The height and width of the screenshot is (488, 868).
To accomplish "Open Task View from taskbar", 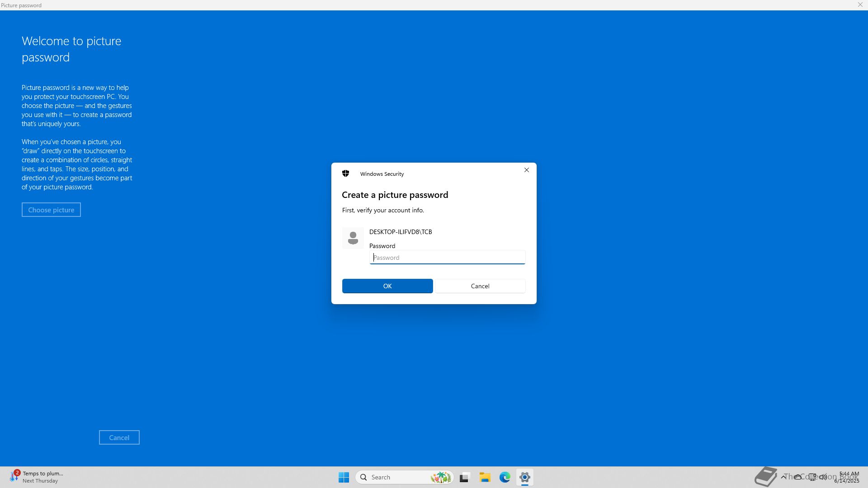I will 464,477.
